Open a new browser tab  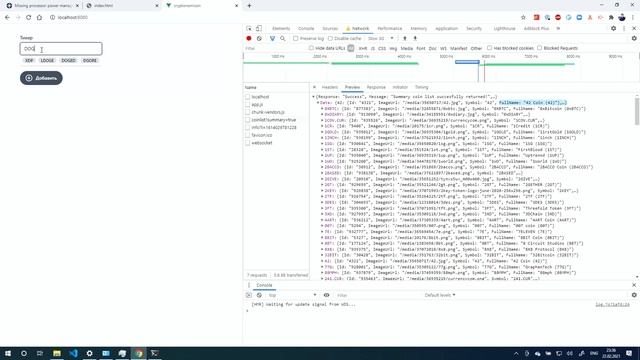click(249, 6)
